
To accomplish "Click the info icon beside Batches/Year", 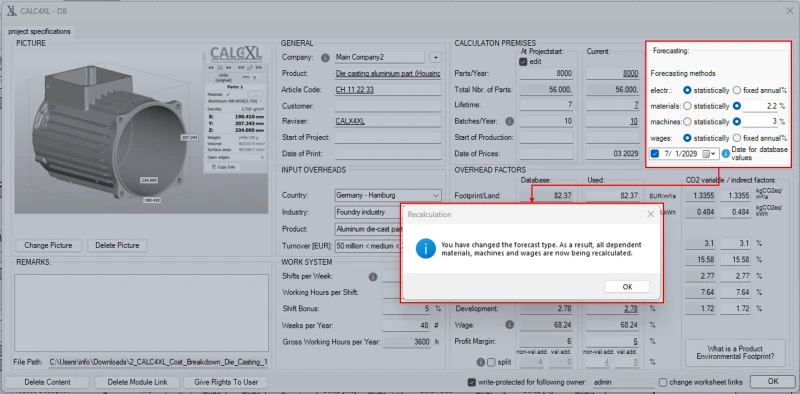I will (509, 121).
